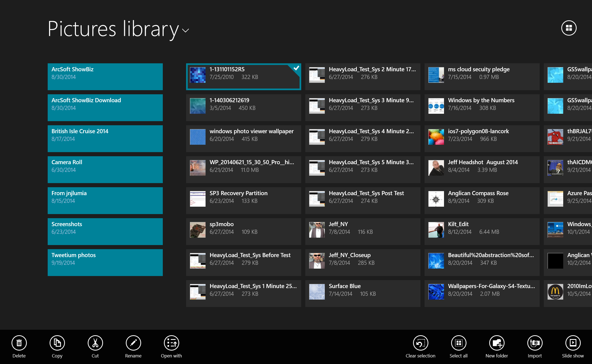Click '7/25/2010' date of selected file
Viewport: 592px width, 364px height.
(x=222, y=77)
